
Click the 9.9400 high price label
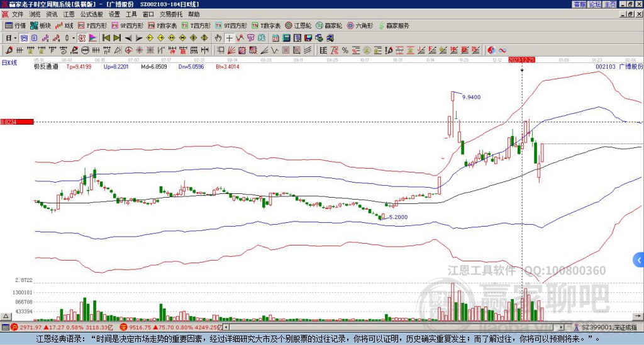[471, 97]
